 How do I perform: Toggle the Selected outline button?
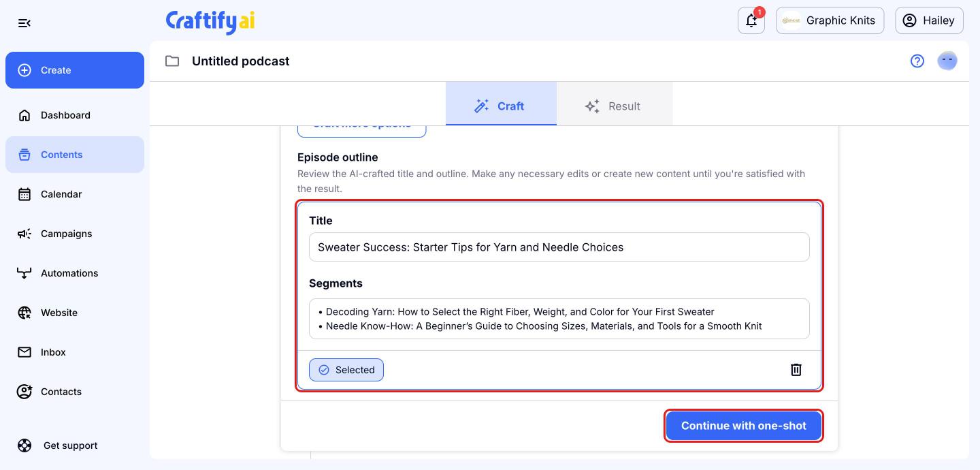click(346, 370)
